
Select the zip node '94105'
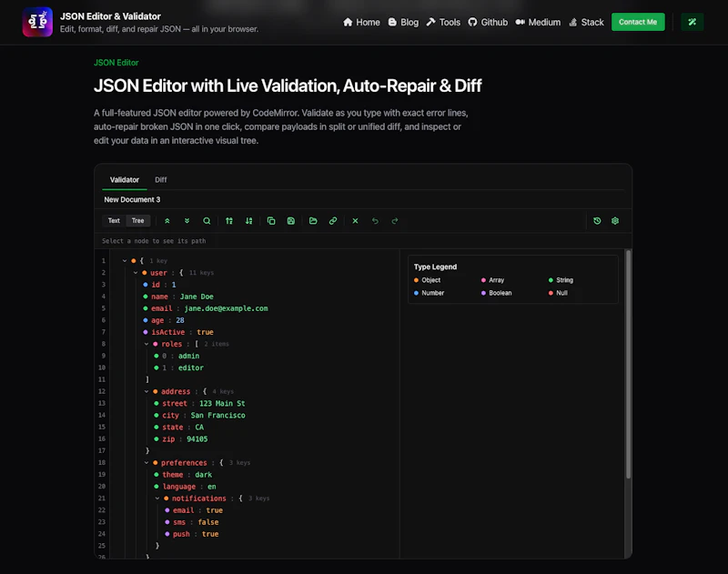tap(180, 439)
